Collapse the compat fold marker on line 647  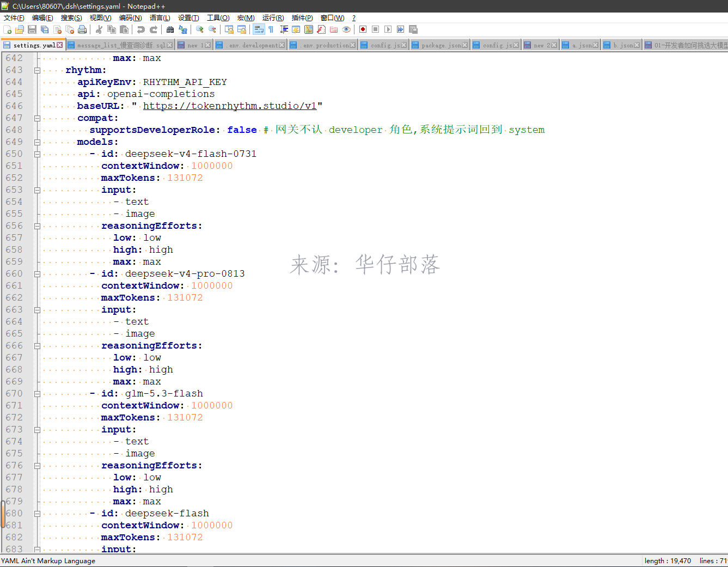point(37,118)
